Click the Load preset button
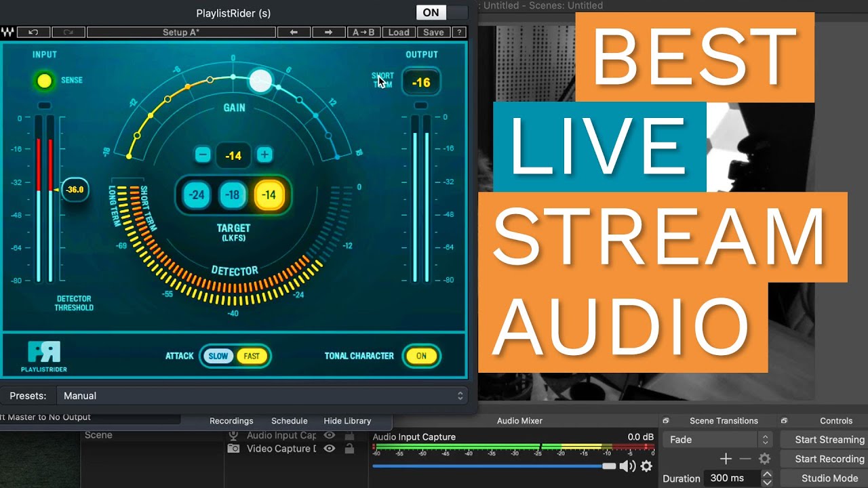The width and height of the screenshot is (868, 488). pos(399,32)
